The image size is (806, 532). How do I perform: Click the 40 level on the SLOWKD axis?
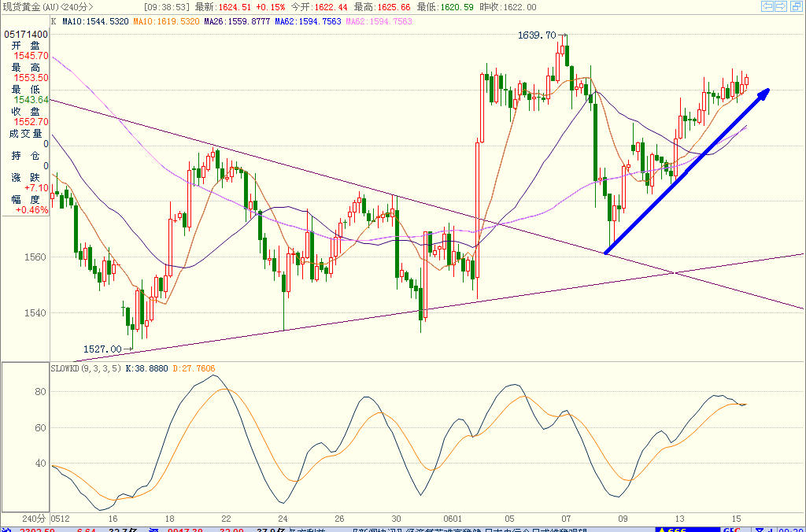(40, 464)
